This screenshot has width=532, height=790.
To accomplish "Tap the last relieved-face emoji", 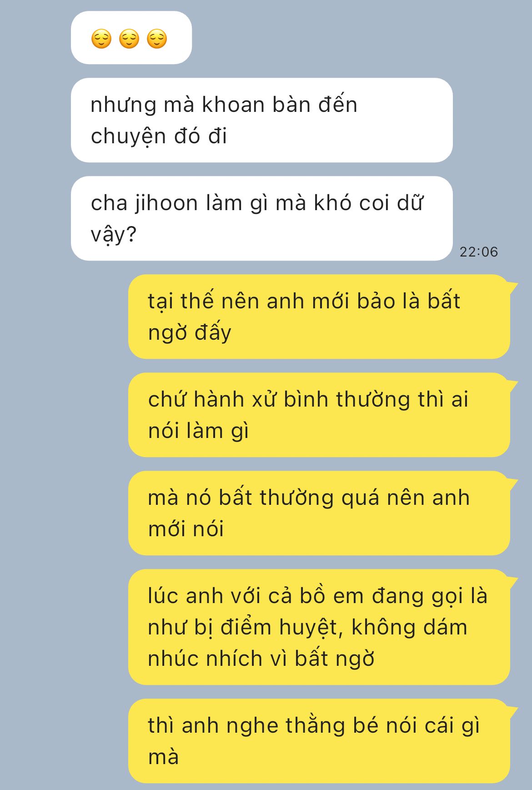I will click(x=157, y=39).
